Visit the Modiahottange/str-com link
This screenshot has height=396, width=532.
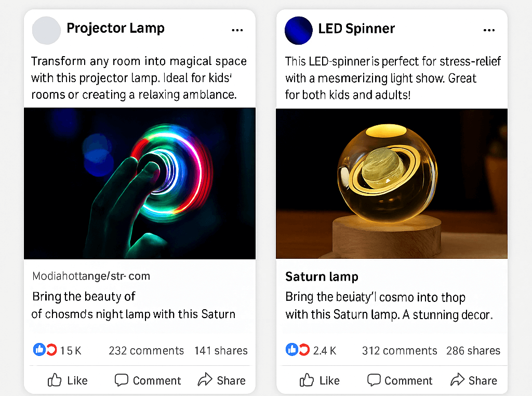[x=91, y=276]
